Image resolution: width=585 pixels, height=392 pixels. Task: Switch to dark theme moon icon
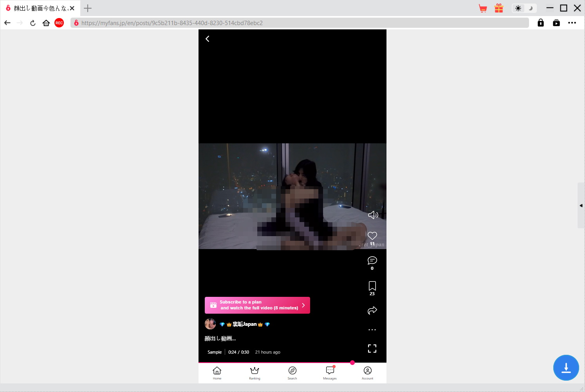coord(531,8)
